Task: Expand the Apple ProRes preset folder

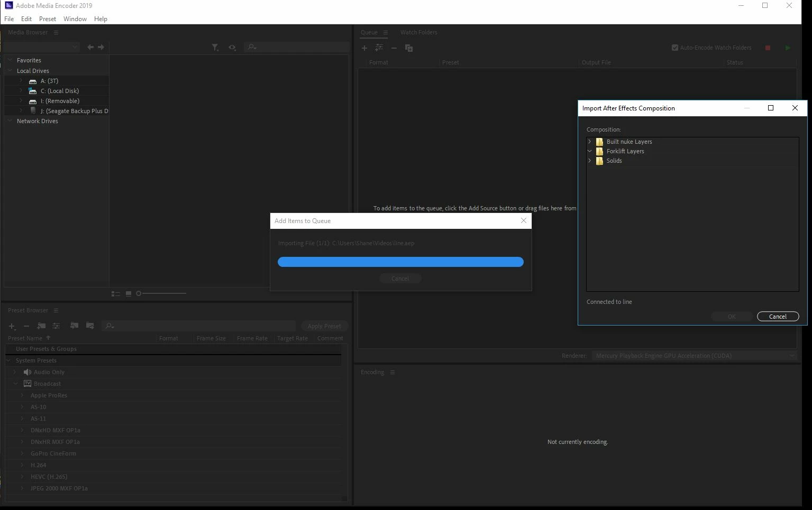Action: (22, 395)
